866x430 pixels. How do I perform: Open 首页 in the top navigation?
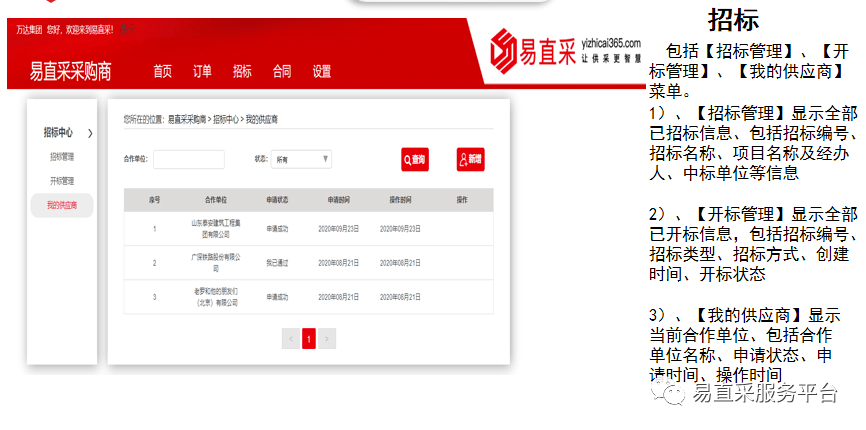tap(162, 71)
